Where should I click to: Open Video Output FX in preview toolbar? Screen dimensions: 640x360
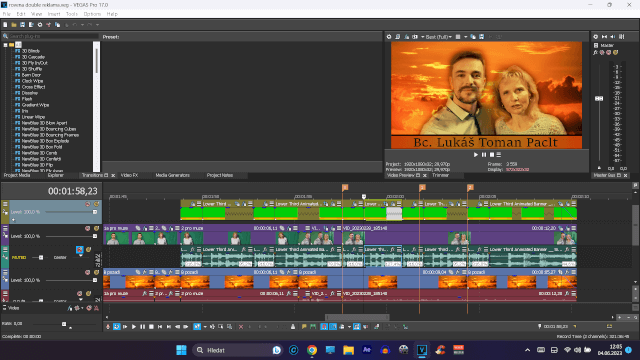point(407,37)
